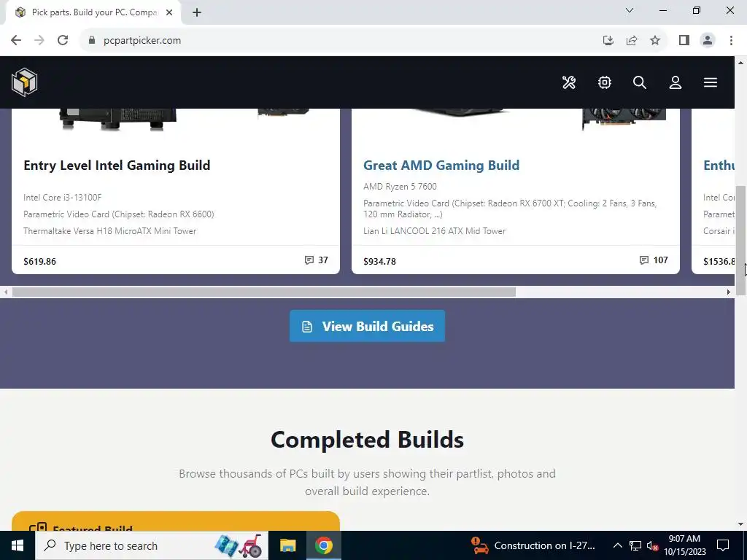The width and height of the screenshot is (747, 560).
Task: Click Thermaltake Versa H18 MicroATX Mini Tower
Action: coord(109,231)
